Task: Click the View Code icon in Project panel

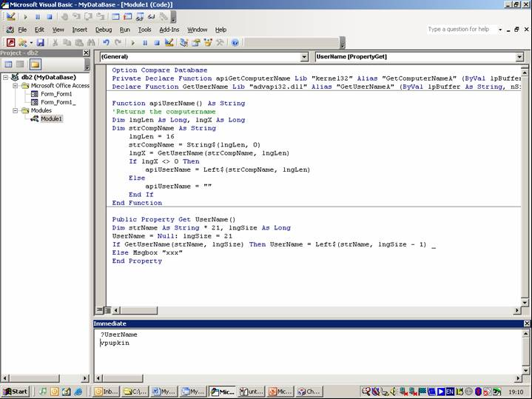Action: coord(8,64)
